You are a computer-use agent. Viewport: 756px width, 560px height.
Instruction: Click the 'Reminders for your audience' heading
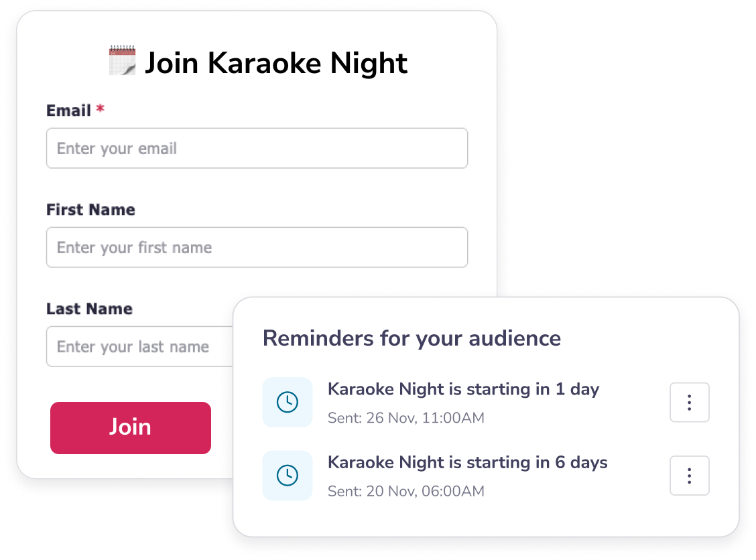click(412, 338)
